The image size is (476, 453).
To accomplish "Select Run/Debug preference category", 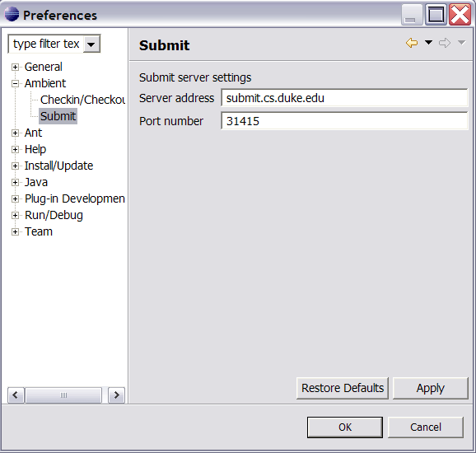I will coord(54,215).
